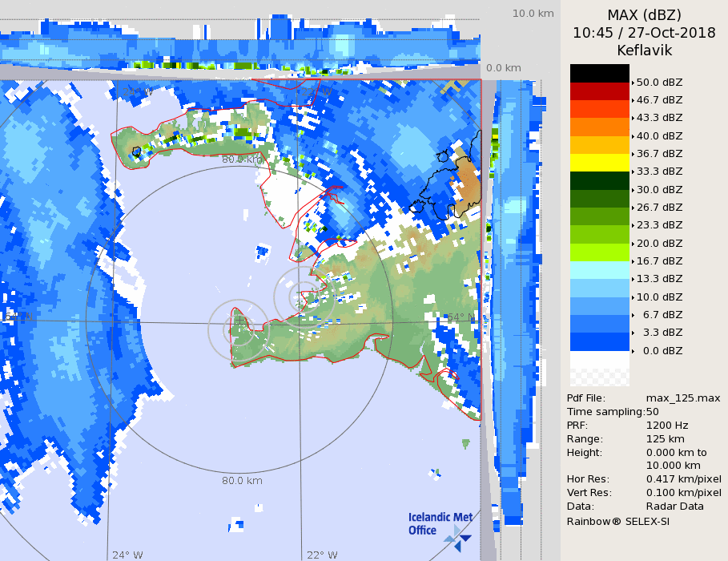Pick the deep blue 0.0 dBZ swatch
This screenshot has height=561, width=728.
click(600, 341)
